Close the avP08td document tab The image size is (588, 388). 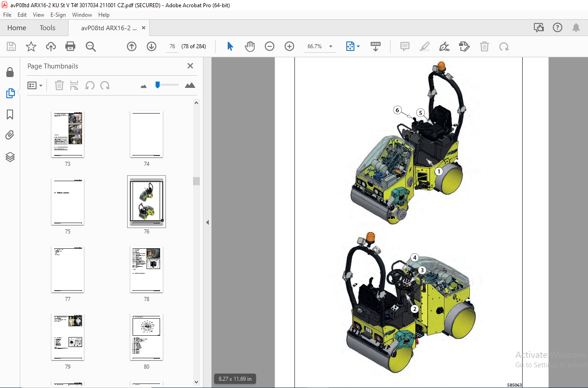(x=144, y=28)
